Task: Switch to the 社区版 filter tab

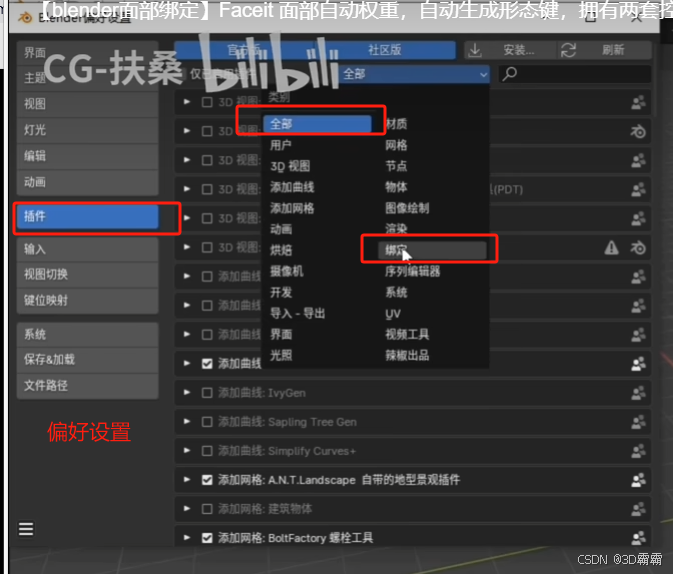Action: pyautogui.click(x=385, y=50)
